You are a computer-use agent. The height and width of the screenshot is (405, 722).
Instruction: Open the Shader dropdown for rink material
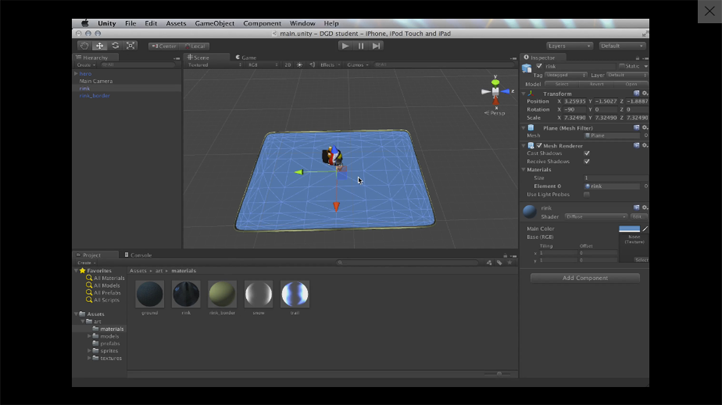point(594,217)
